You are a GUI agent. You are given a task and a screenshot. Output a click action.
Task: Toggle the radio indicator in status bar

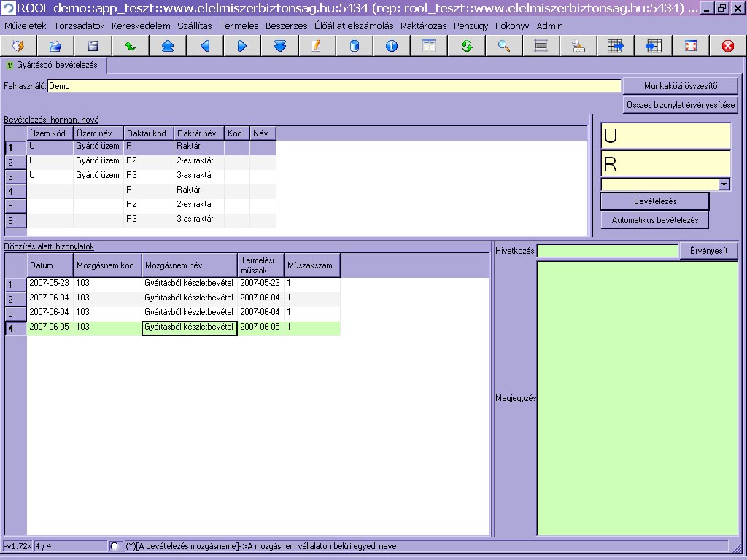point(115,545)
